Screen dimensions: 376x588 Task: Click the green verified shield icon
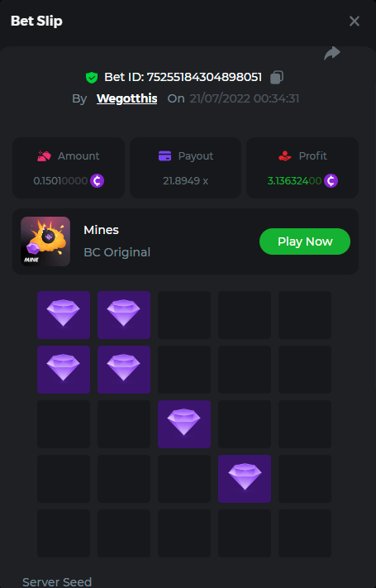pyautogui.click(x=92, y=78)
